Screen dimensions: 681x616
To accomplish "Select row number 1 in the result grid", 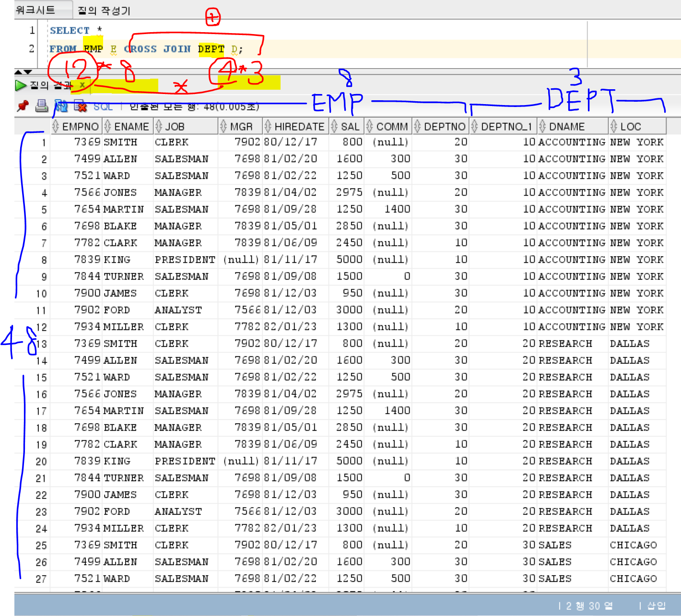I will [44, 142].
